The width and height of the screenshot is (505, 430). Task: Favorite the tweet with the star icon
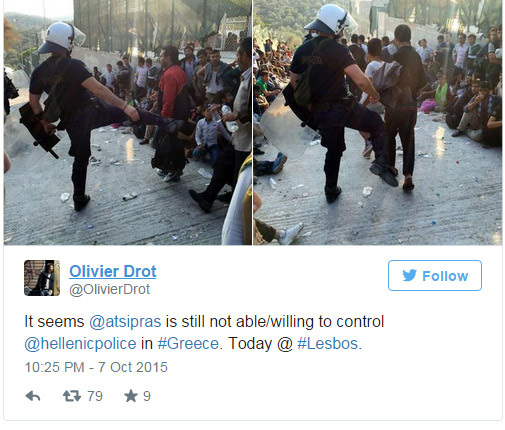point(131,396)
